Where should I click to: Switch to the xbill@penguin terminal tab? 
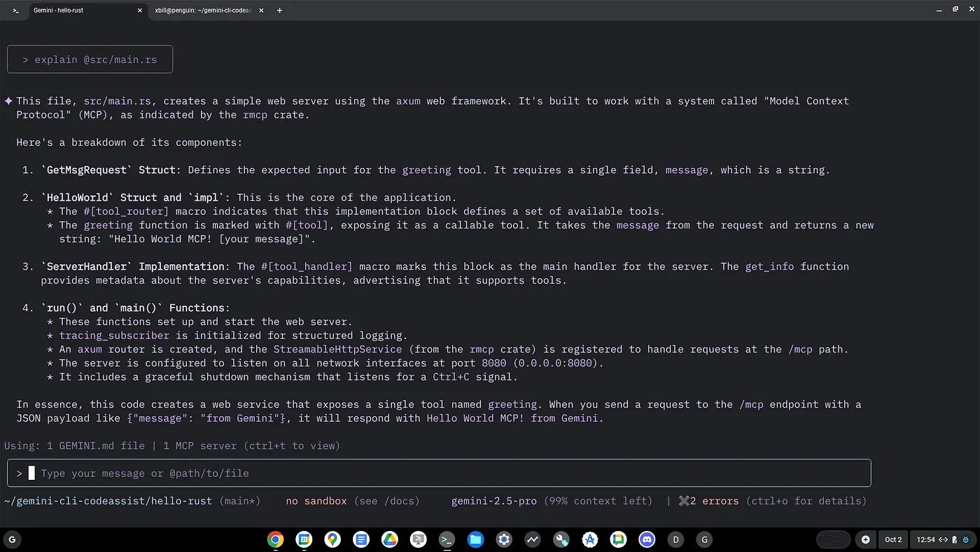tap(203, 11)
